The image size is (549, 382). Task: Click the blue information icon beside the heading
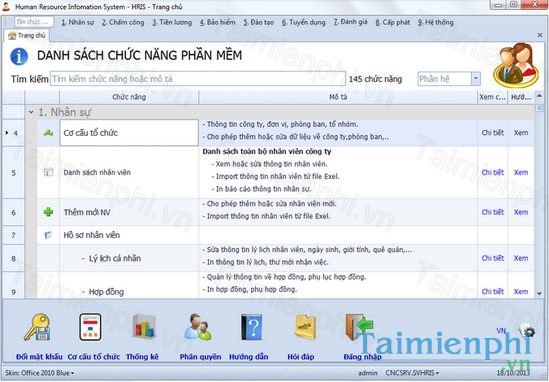coord(19,56)
